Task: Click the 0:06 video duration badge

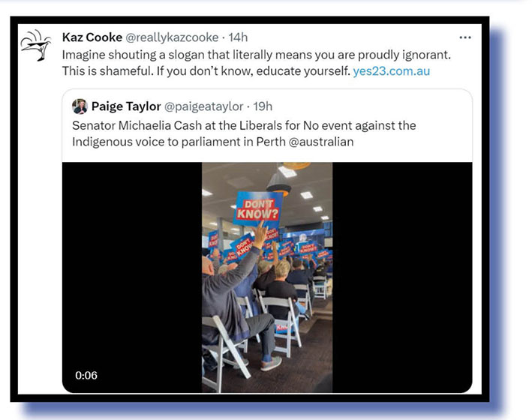Action: click(x=86, y=375)
